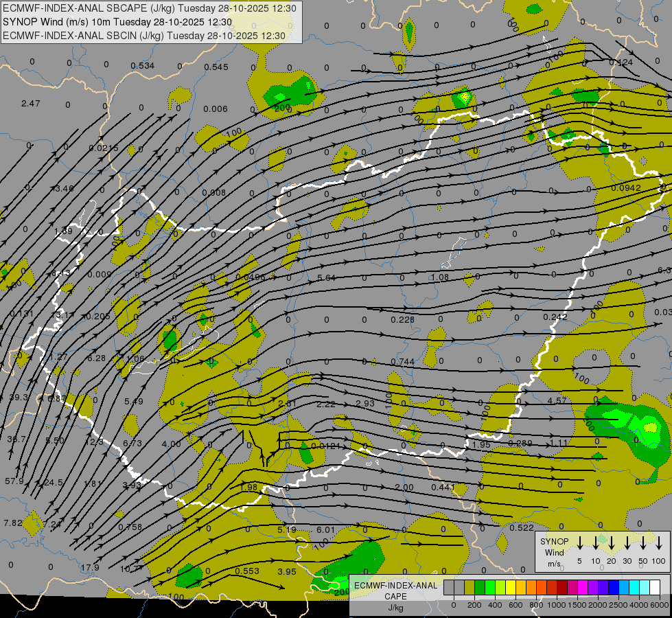Click CAPE legend tick label 2500
672x618 pixels.
point(618,605)
